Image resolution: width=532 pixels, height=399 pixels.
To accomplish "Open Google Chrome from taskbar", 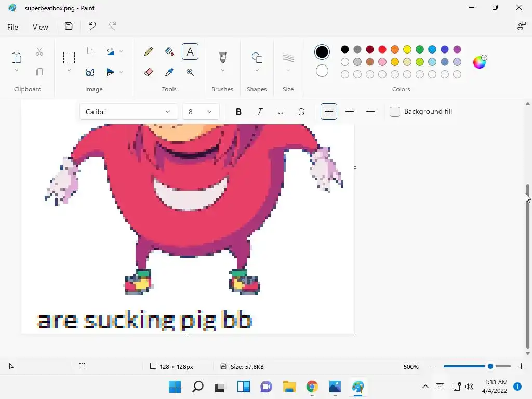I will coord(312,387).
